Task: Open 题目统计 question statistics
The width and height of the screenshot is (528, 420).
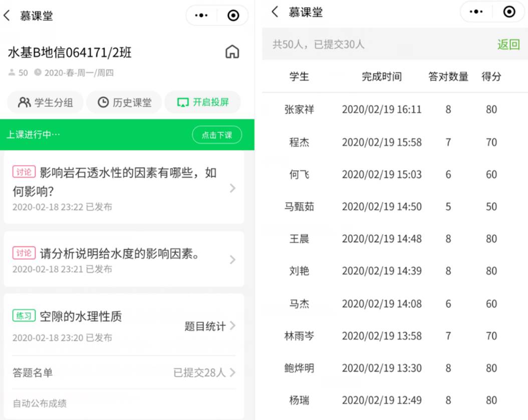Action: [x=209, y=326]
